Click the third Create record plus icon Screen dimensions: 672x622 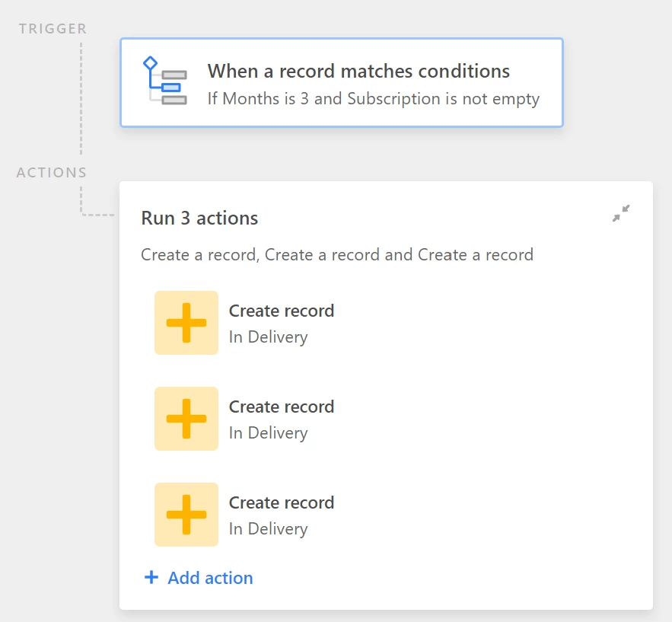coord(186,515)
